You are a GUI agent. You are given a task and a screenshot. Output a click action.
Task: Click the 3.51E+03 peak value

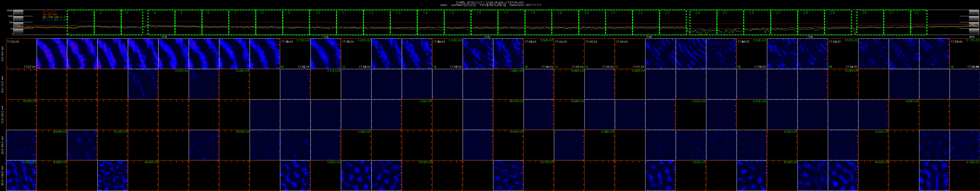(851, 40)
